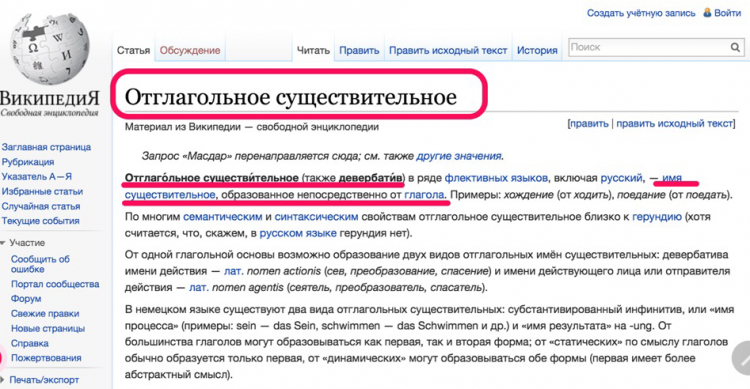Follow the флективных языков link
750x389 pixels.
496,178
